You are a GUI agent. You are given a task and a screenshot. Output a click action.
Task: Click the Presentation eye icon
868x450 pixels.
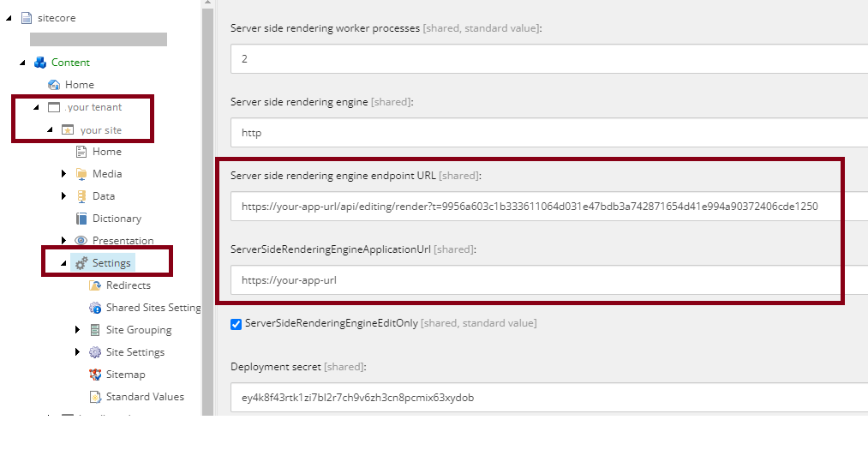point(81,241)
